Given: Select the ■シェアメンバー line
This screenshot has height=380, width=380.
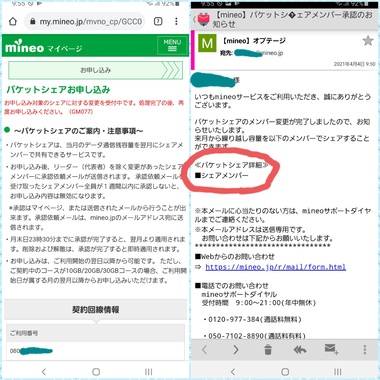Looking at the screenshot, I should point(222,175).
